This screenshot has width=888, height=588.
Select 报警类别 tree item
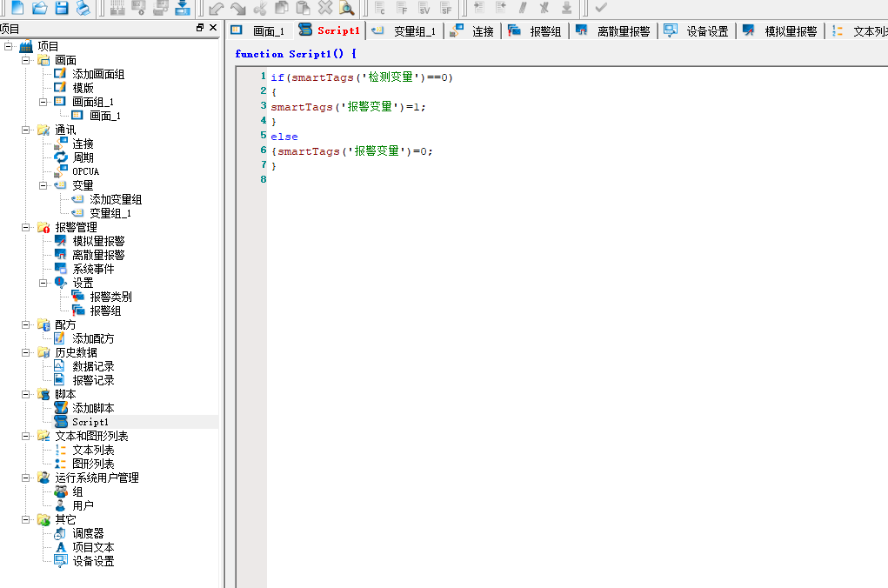pos(110,297)
